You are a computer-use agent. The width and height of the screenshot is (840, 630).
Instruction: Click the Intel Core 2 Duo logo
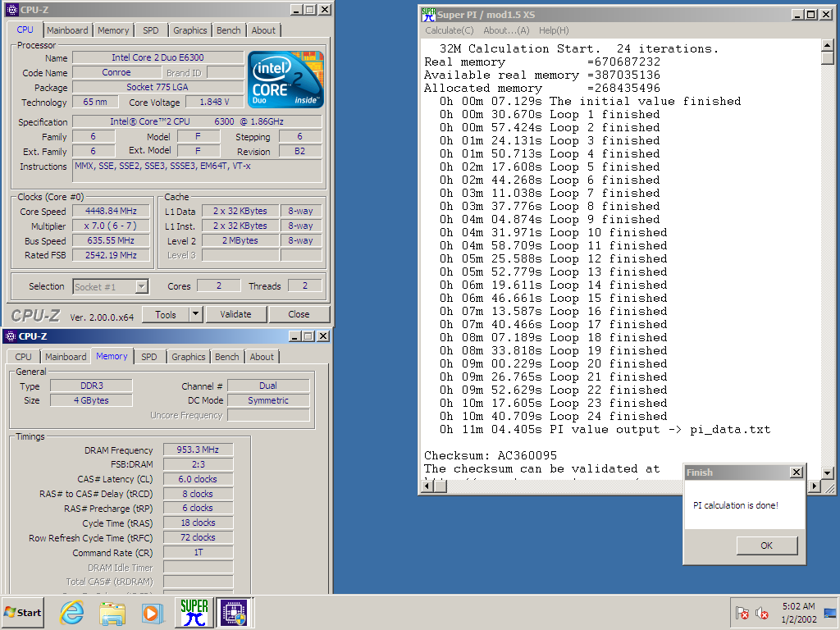[285, 80]
